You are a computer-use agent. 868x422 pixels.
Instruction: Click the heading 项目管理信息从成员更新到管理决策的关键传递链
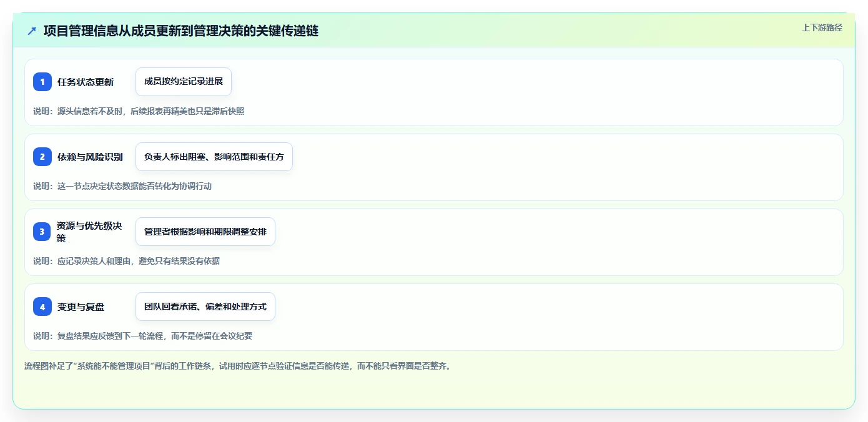pos(181,31)
